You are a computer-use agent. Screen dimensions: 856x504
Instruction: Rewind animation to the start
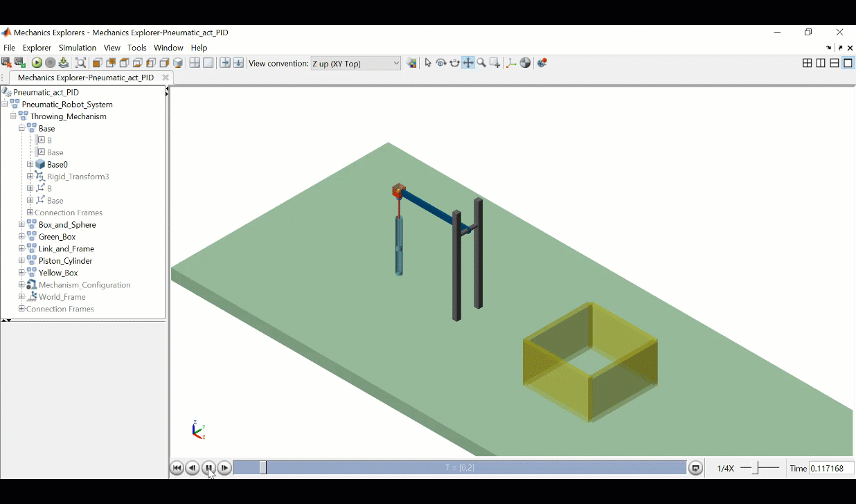pos(177,469)
